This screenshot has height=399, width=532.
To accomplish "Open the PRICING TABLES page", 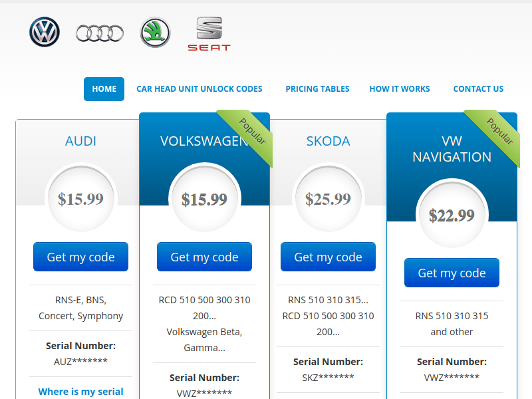I will (317, 88).
